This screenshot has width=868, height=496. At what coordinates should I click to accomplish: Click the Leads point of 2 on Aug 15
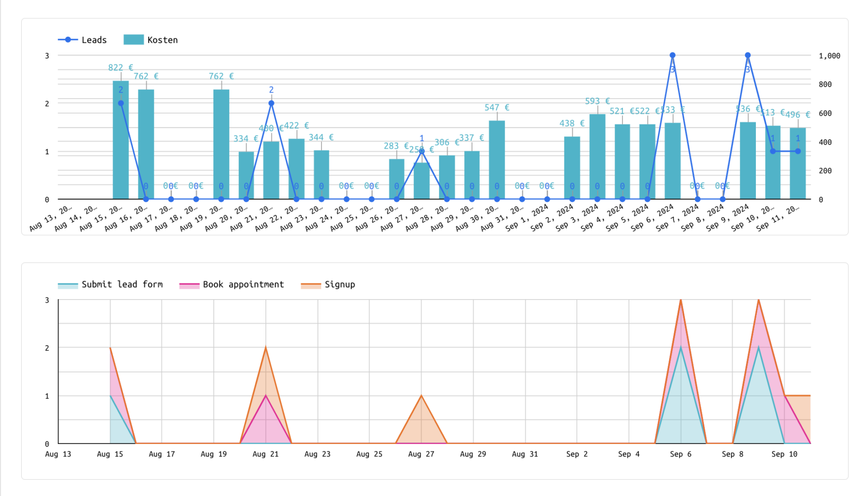tap(121, 104)
